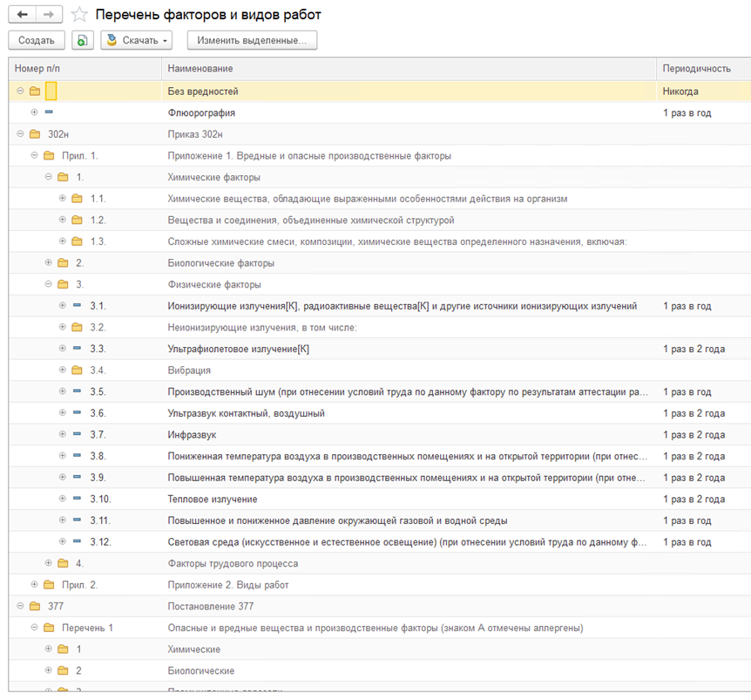The height and width of the screenshot is (700, 751).
Task: Expand the 1.1. chemical substances group
Action: 62,198
